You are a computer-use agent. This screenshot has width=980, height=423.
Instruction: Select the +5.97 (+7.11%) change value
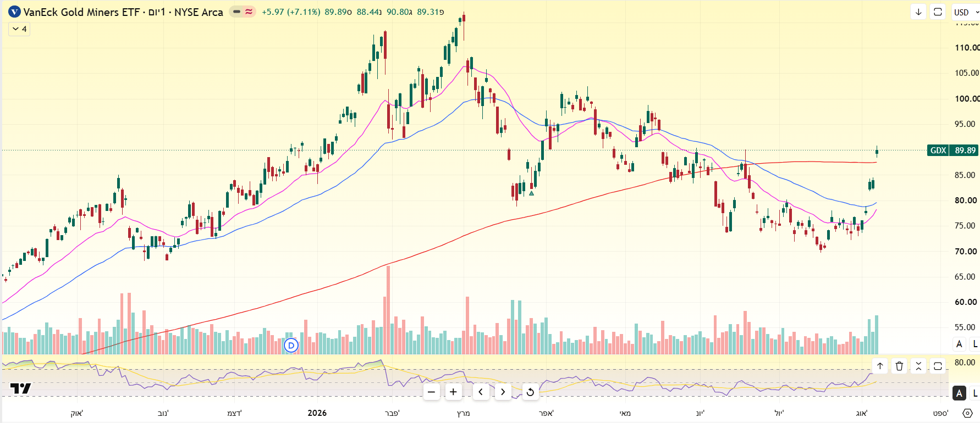pos(291,12)
